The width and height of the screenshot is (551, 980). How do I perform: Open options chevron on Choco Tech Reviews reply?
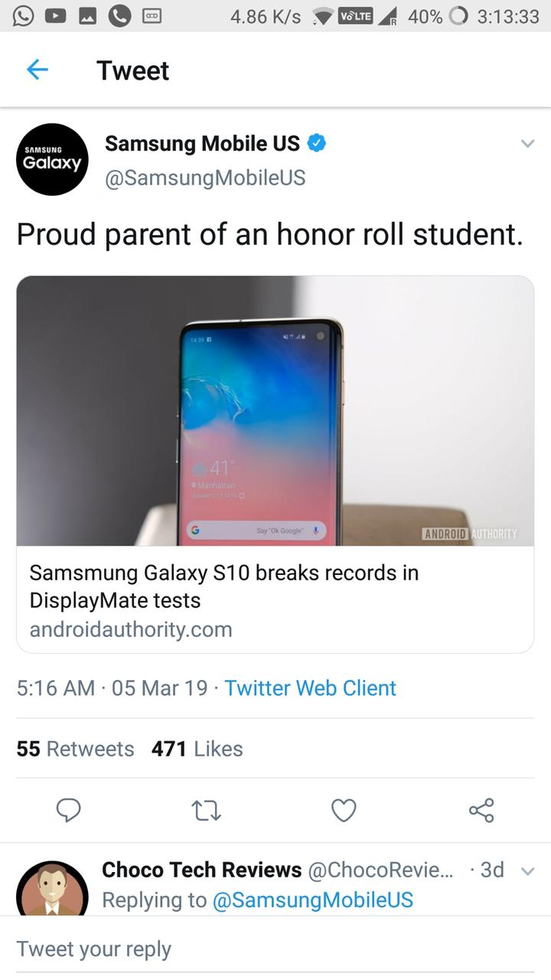pos(527,871)
